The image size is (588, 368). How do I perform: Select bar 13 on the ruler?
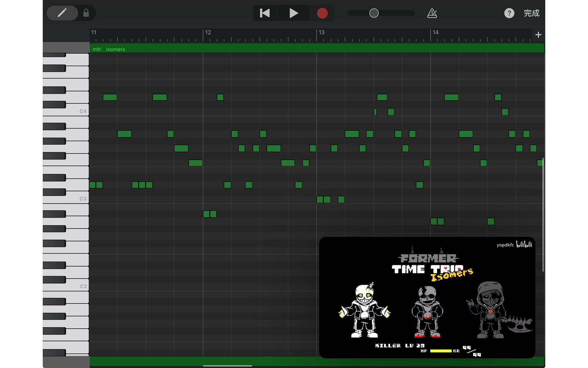click(322, 32)
